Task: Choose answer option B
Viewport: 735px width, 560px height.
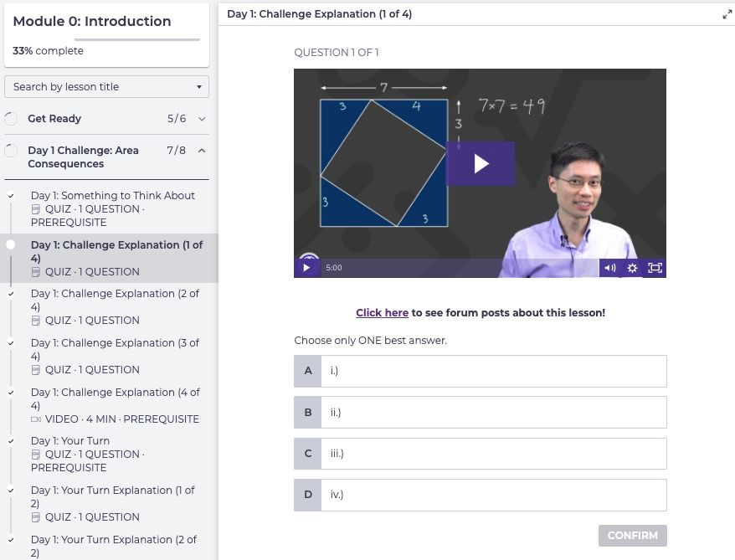Action: click(480, 412)
